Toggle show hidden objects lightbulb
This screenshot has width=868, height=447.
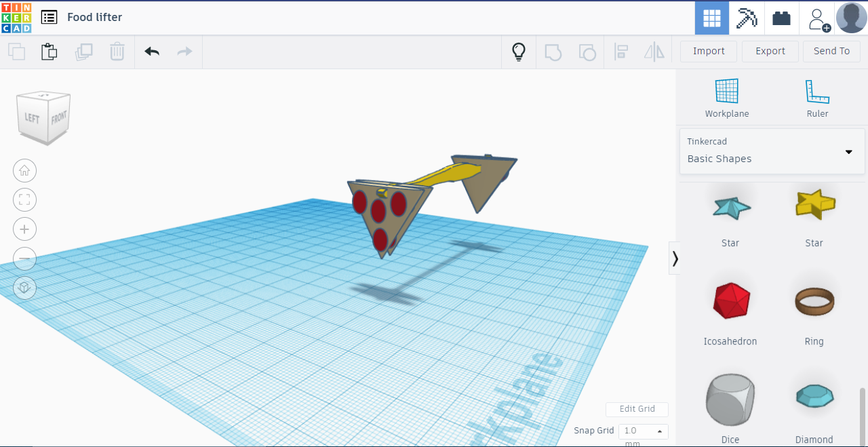518,51
